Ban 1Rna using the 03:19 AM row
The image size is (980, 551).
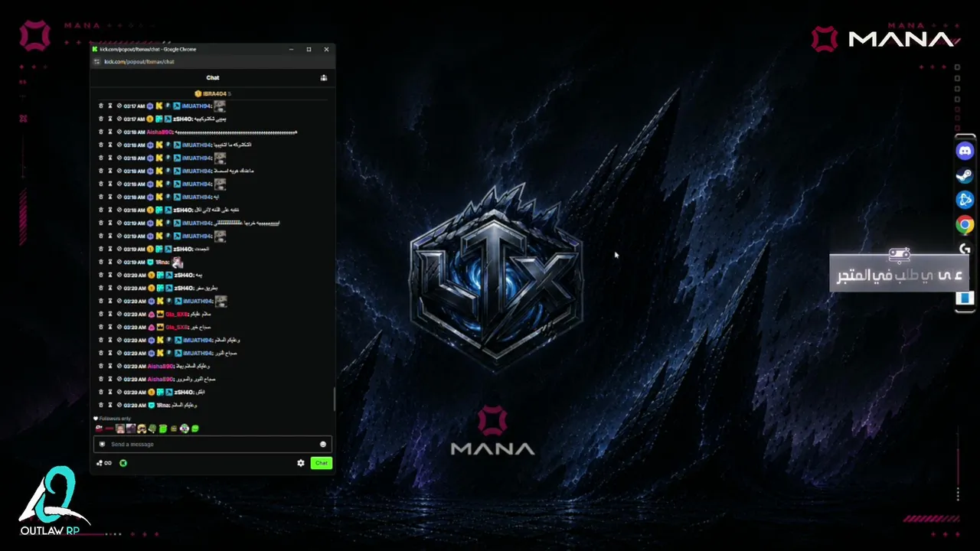pyautogui.click(x=119, y=262)
